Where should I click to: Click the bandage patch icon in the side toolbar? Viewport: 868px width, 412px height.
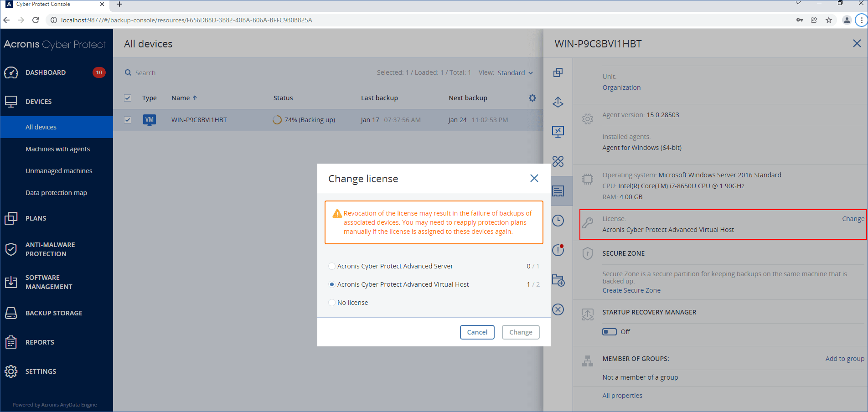tap(558, 161)
